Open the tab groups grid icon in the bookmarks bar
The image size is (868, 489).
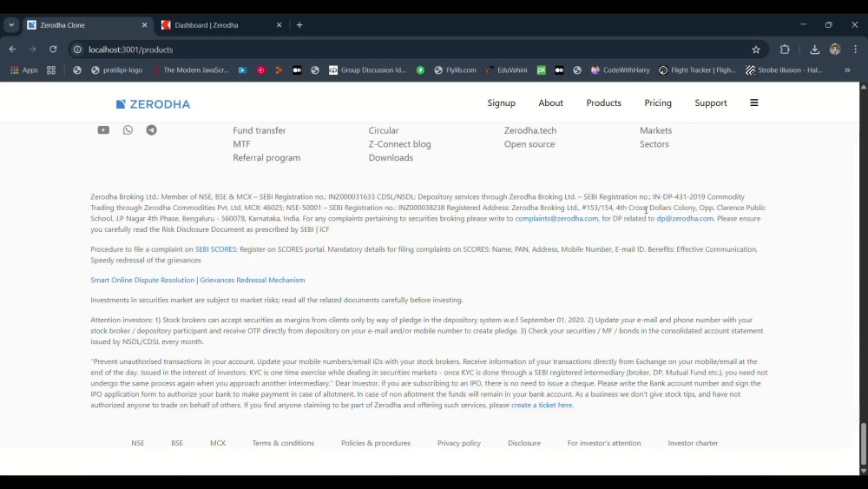(51, 70)
